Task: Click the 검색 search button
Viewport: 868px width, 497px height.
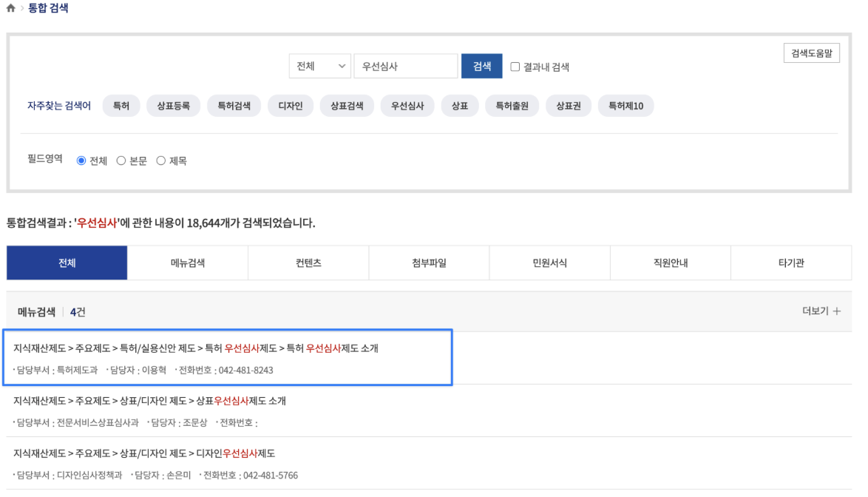Action: [x=481, y=66]
